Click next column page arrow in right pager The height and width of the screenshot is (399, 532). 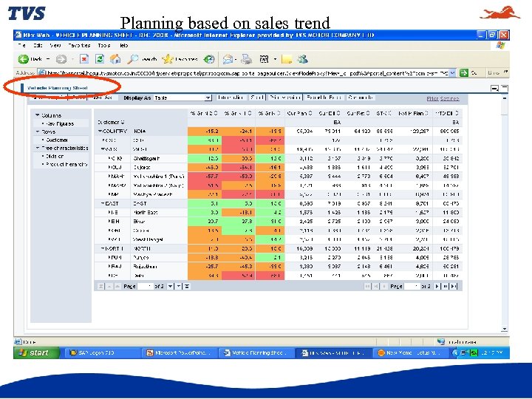[x=437, y=287]
